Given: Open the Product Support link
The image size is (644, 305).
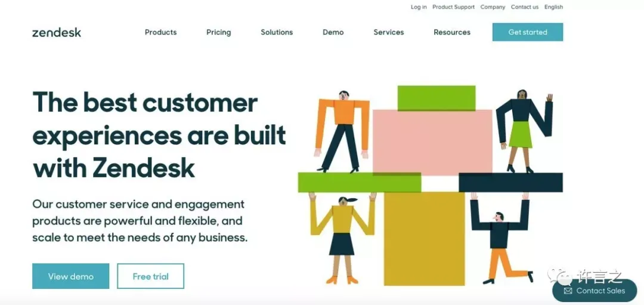Looking at the screenshot, I should [x=453, y=7].
